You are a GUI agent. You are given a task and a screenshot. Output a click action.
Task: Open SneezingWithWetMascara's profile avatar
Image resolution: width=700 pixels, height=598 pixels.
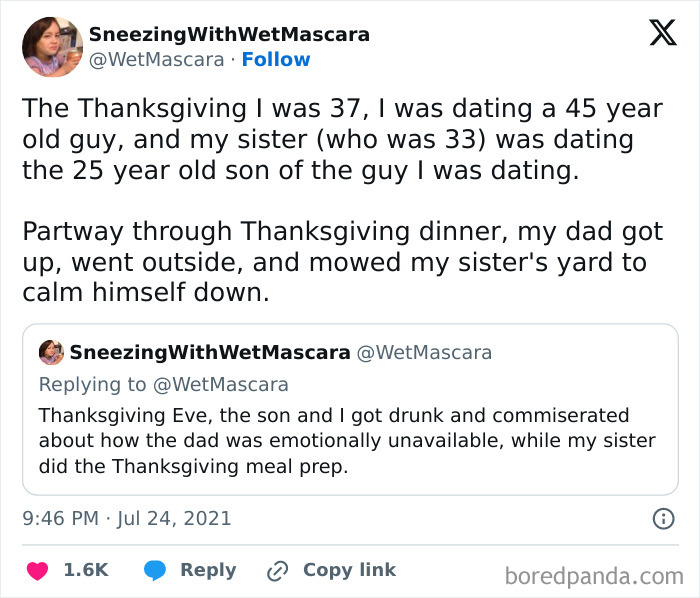tap(52, 46)
